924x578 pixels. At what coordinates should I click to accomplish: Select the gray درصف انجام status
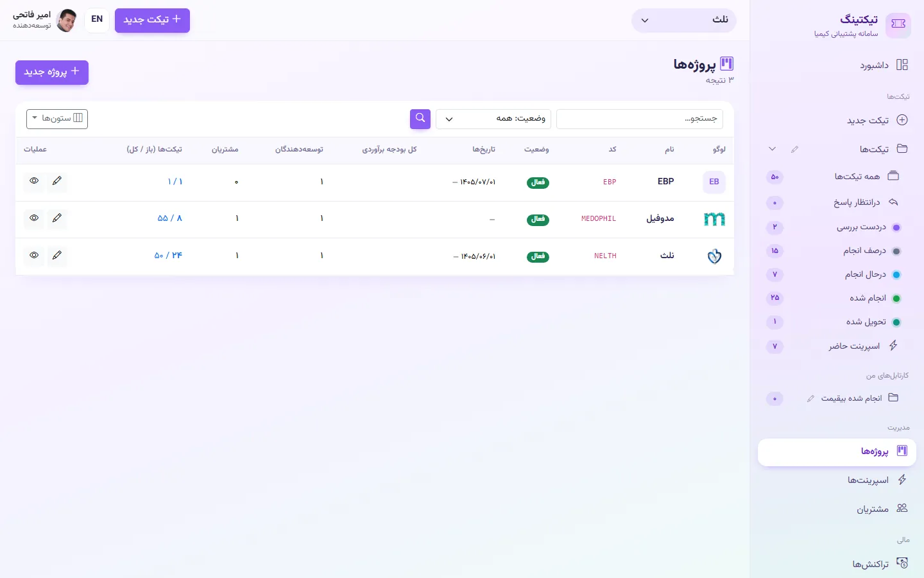(871, 250)
